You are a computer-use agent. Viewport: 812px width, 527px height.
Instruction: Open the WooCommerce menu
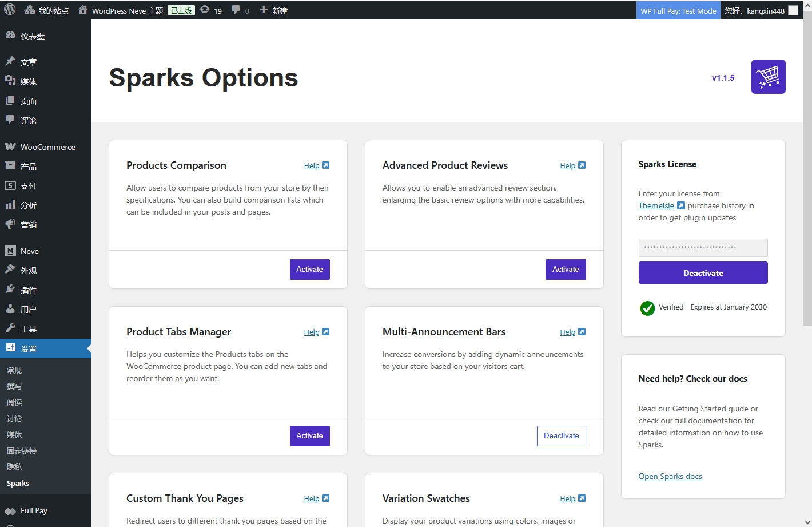tap(46, 146)
